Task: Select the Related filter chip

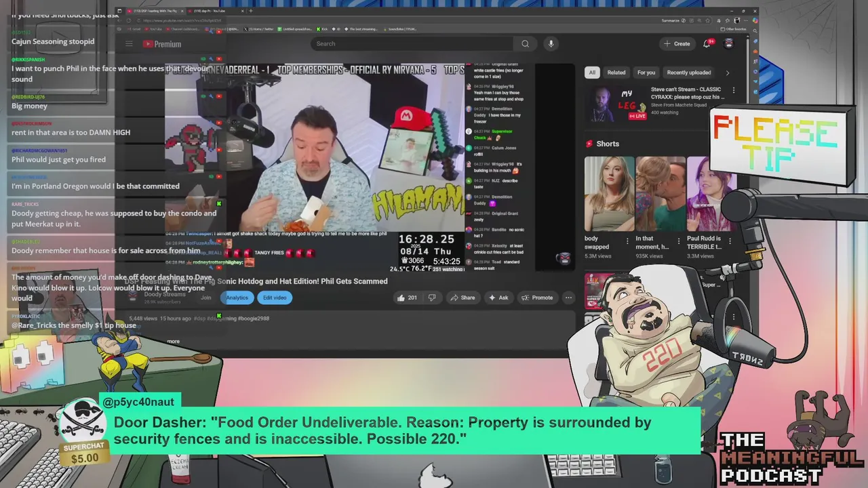Action: [616, 73]
